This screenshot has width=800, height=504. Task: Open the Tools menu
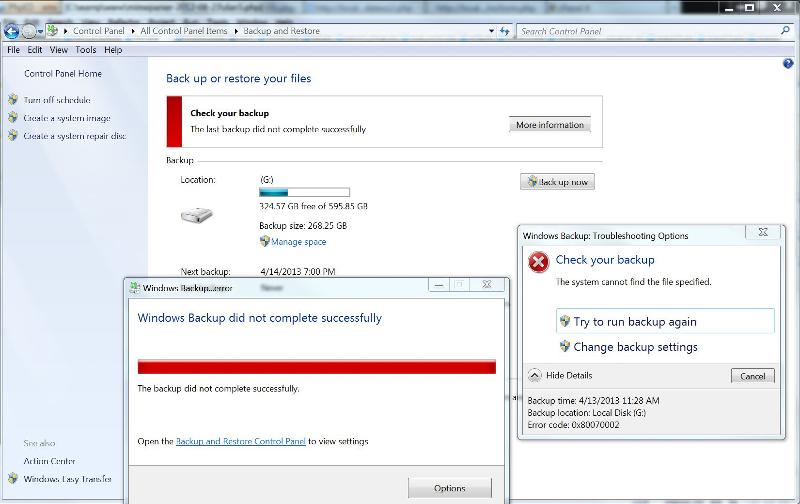[x=86, y=49]
